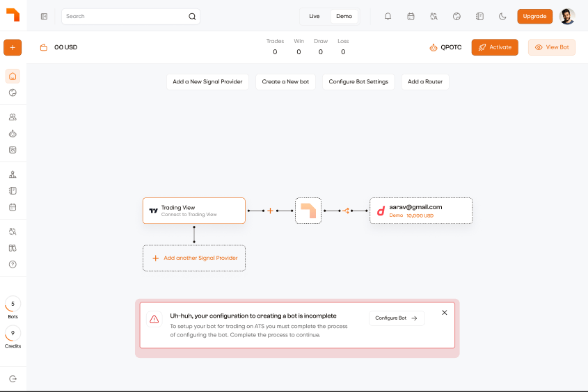Close the incomplete configuration alert
This screenshot has height=392, width=588.
(445, 313)
